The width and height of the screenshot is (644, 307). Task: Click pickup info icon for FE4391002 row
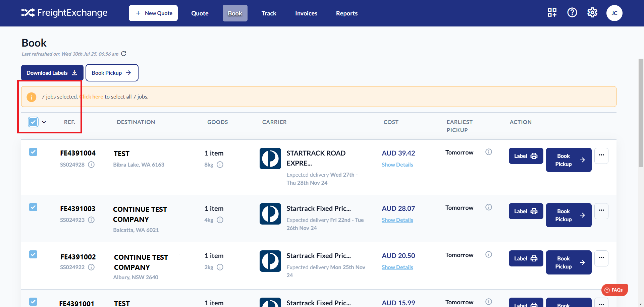[489, 254]
